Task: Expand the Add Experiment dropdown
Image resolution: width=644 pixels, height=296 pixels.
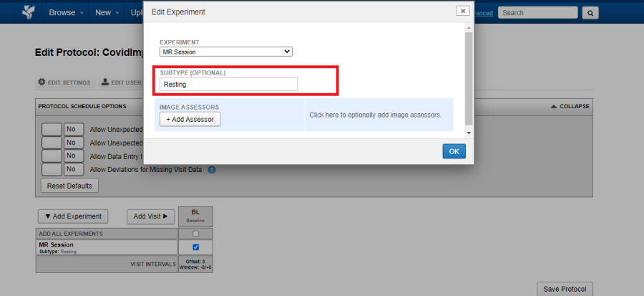Action: [x=72, y=216]
